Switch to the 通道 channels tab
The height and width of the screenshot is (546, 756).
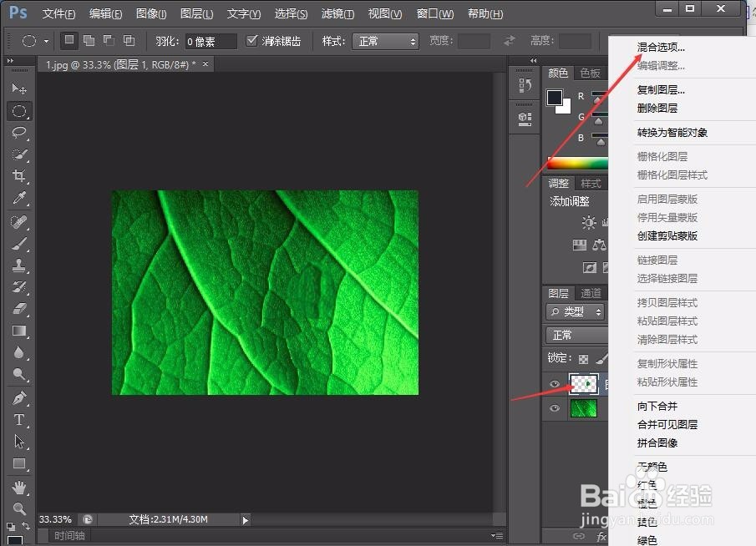pos(591,292)
